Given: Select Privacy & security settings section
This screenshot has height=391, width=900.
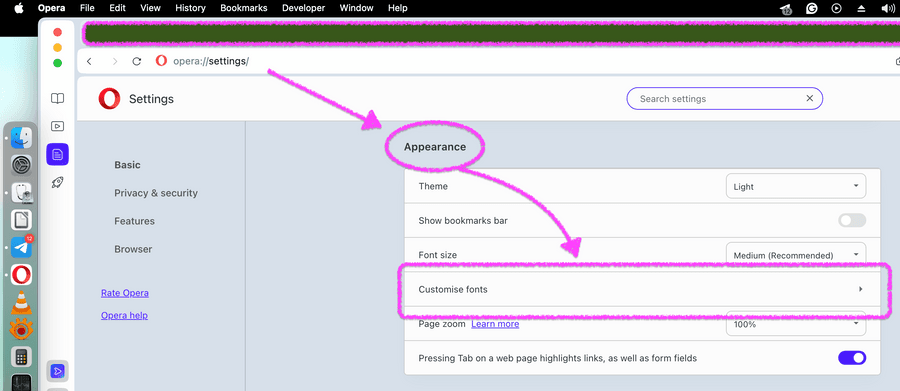Looking at the screenshot, I should pyautogui.click(x=156, y=193).
